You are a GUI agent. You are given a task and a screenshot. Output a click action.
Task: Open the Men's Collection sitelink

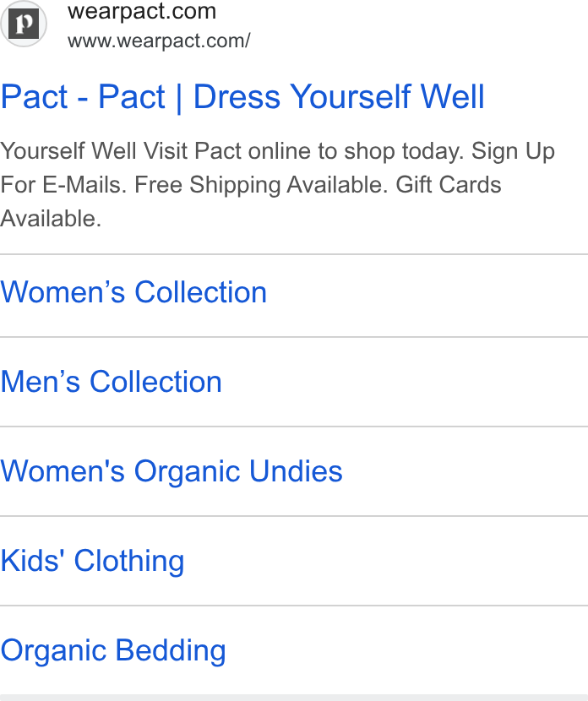point(111,382)
